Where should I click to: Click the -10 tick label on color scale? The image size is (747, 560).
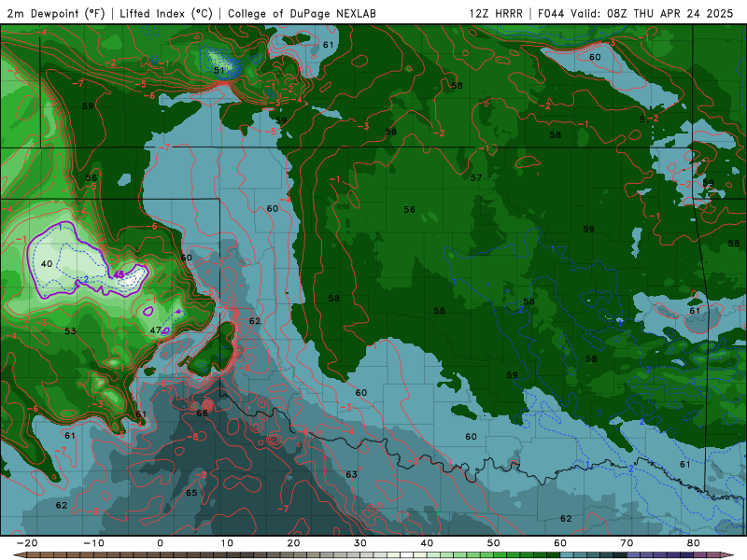(x=93, y=543)
